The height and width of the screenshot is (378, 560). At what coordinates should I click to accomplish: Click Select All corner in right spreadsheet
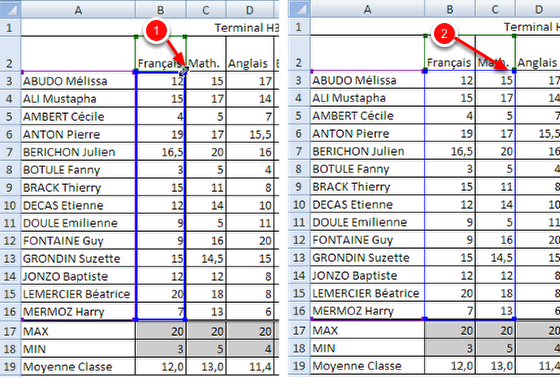click(300, 9)
